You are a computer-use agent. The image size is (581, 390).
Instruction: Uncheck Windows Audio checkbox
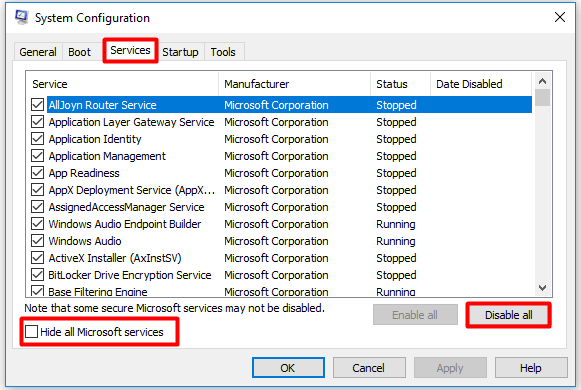[37, 241]
